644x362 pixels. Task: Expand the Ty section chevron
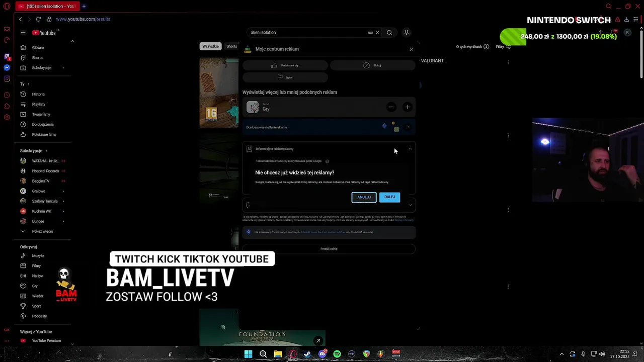(x=28, y=84)
